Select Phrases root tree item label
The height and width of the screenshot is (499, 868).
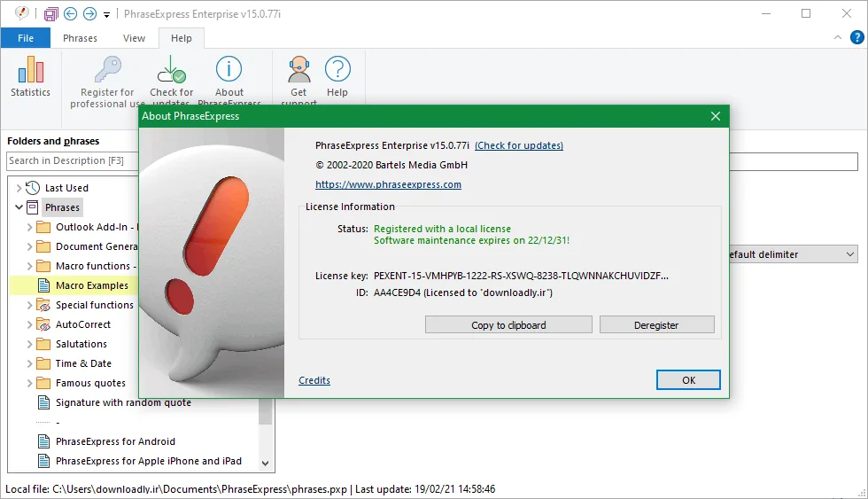pyautogui.click(x=63, y=207)
